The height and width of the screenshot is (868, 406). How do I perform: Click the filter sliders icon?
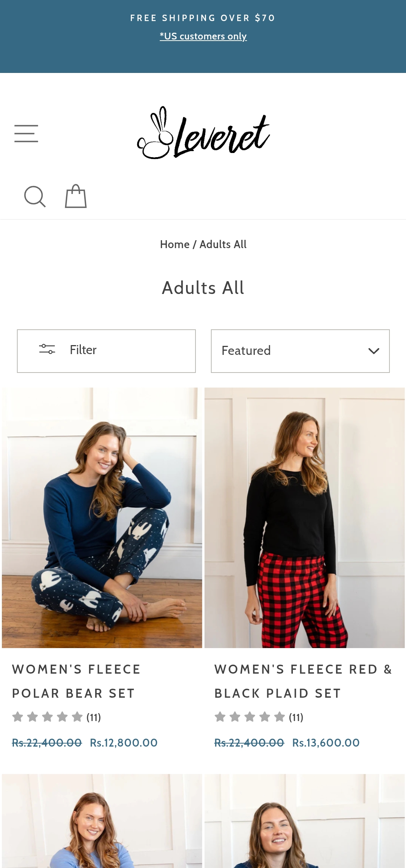47,349
